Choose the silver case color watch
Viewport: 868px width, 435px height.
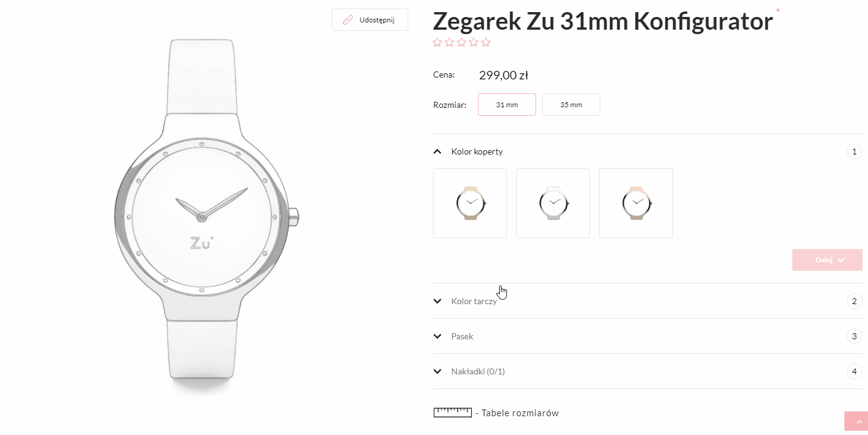(553, 203)
